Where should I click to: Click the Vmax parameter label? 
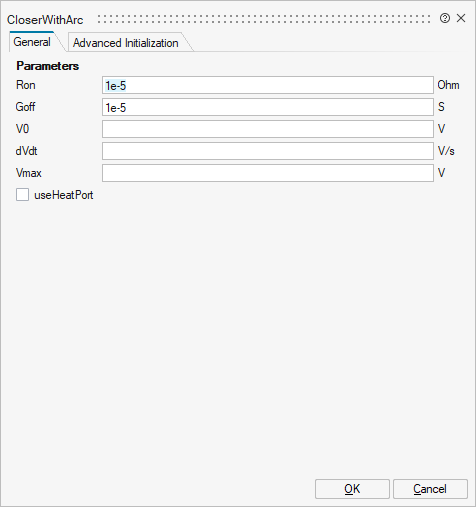(x=29, y=173)
